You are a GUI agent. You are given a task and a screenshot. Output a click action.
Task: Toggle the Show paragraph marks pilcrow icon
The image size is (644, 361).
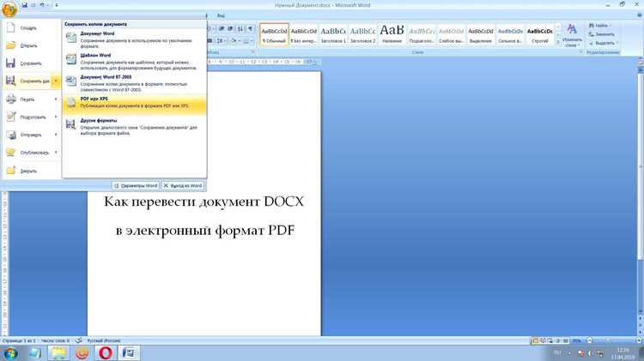tap(251, 28)
